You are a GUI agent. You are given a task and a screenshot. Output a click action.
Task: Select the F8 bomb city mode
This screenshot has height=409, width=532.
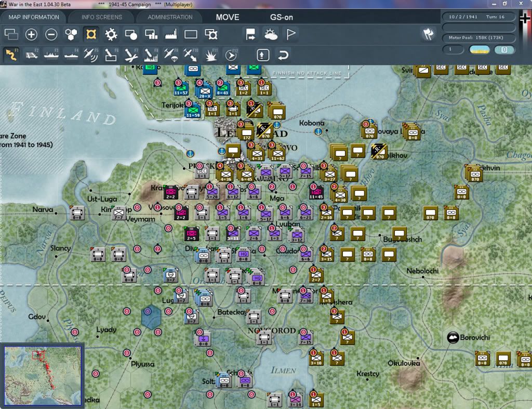pos(151,55)
